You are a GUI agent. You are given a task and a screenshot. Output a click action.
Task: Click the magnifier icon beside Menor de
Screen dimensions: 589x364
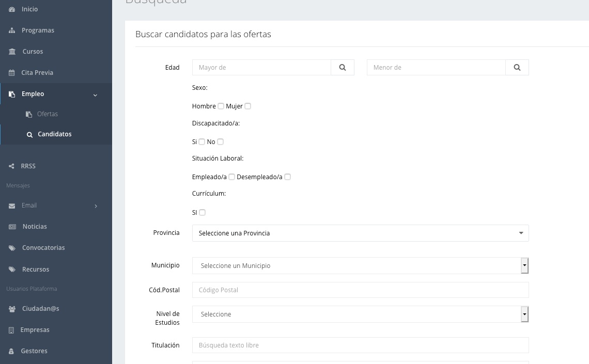coord(517,68)
